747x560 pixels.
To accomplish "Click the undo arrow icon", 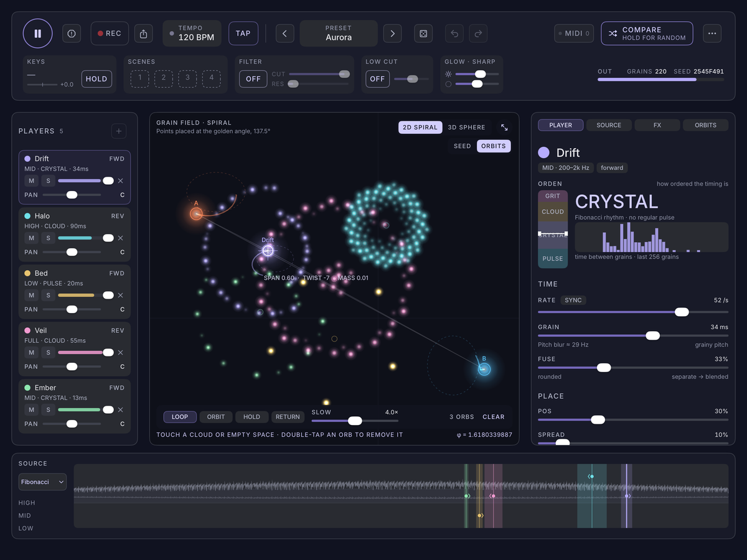I will (x=454, y=34).
